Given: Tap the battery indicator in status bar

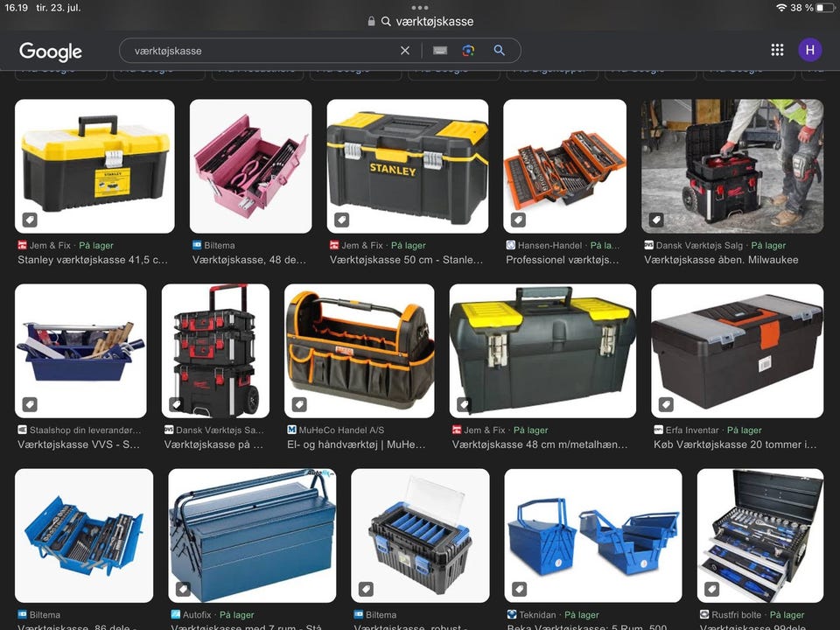Looking at the screenshot, I should click(x=825, y=8).
